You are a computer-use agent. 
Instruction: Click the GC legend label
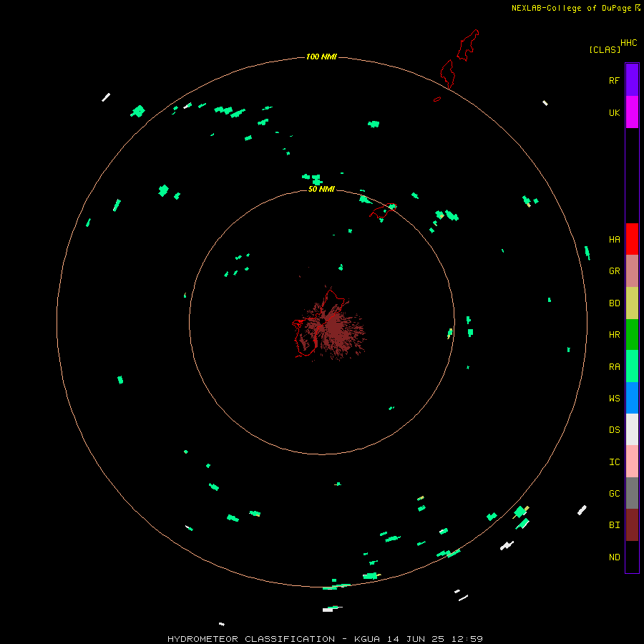pyautogui.click(x=614, y=494)
